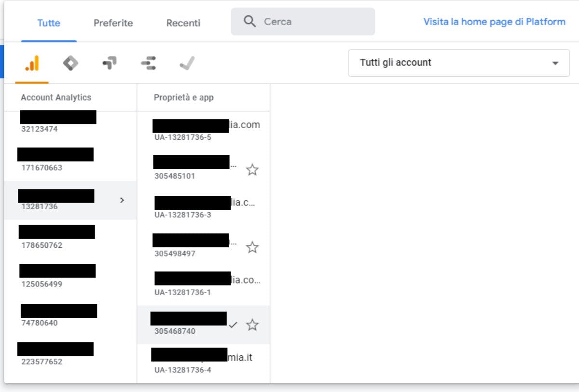Open property UA-13281736-3
This screenshot has height=392, width=579.
click(204, 208)
